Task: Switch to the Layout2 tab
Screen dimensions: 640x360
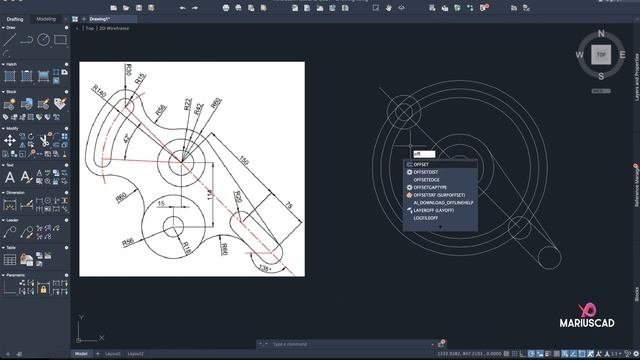Action: (136, 353)
